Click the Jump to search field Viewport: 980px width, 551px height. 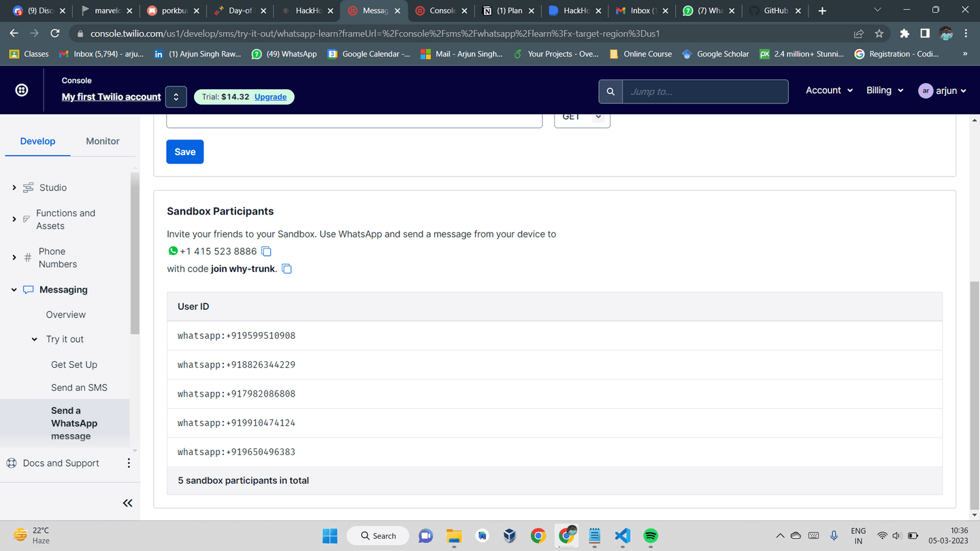(x=705, y=92)
